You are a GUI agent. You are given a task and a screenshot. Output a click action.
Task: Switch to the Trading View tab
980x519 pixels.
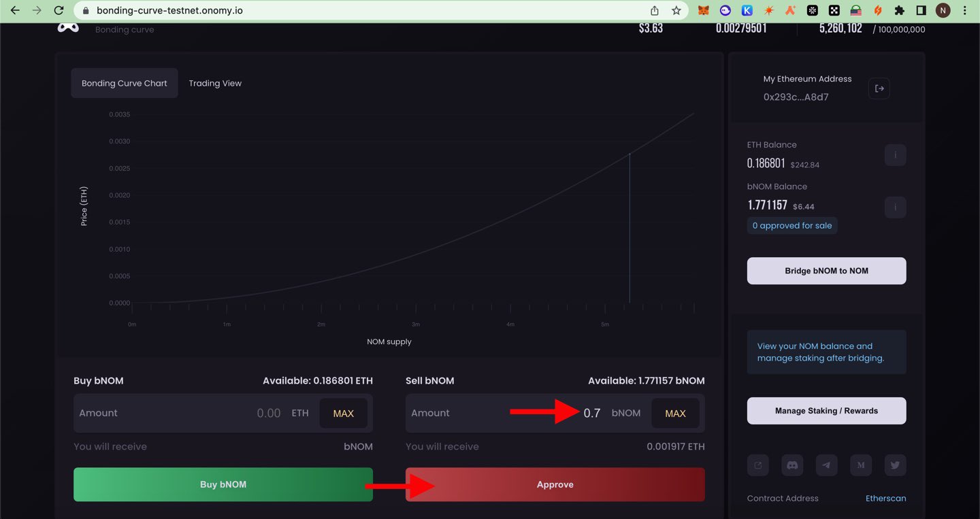pyautogui.click(x=215, y=83)
